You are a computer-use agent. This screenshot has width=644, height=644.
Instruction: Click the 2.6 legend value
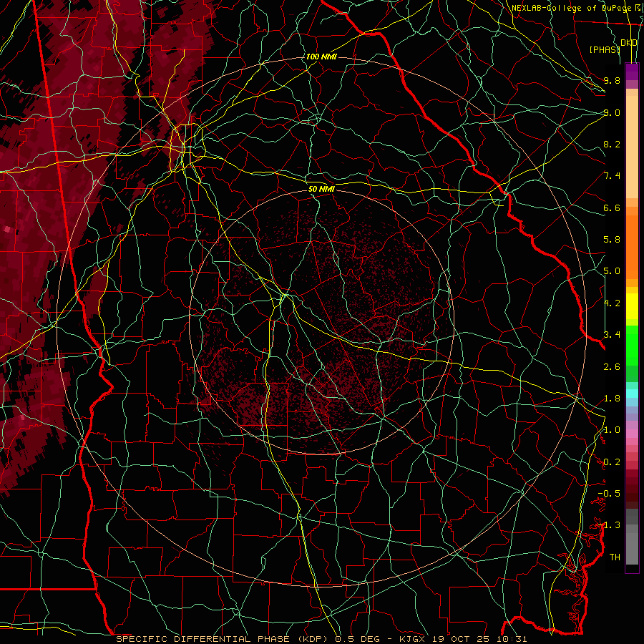pyautogui.click(x=612, y=367)
